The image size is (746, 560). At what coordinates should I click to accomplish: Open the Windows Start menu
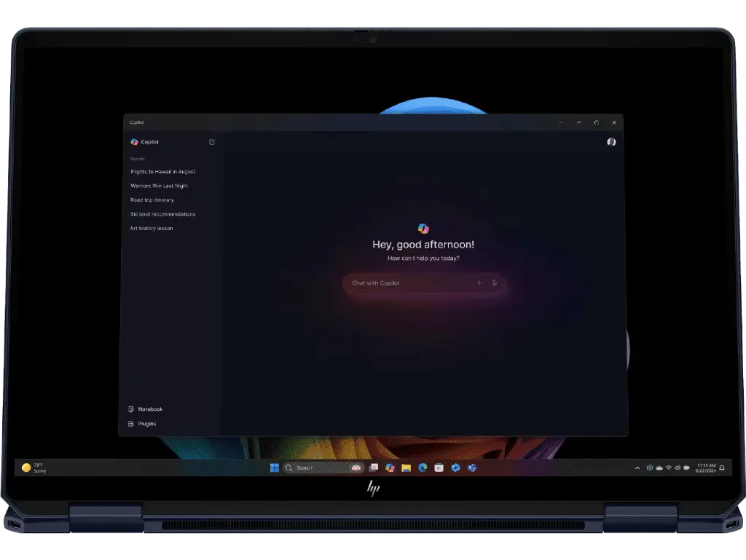click(x=275, y=468)
